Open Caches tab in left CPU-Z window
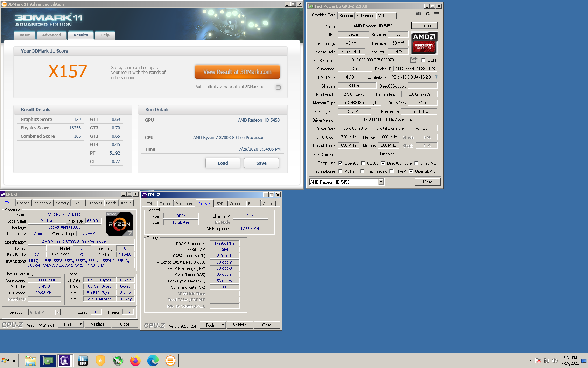The image size is (588, 368). [x=23, y=203]
